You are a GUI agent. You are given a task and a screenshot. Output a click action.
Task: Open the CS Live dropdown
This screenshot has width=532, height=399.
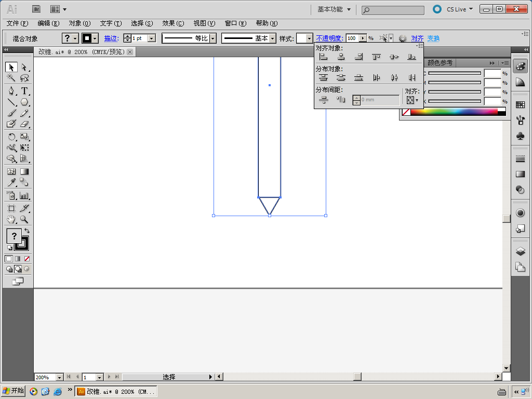pos(459,9)
